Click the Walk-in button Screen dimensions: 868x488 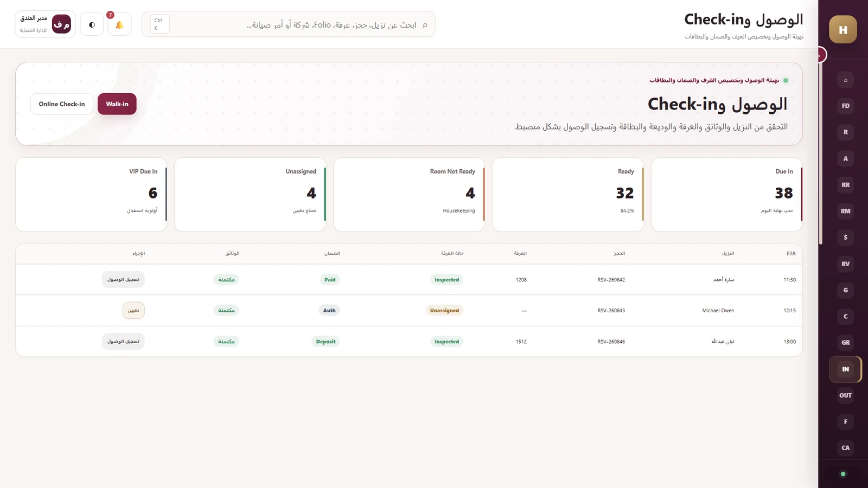117,104
